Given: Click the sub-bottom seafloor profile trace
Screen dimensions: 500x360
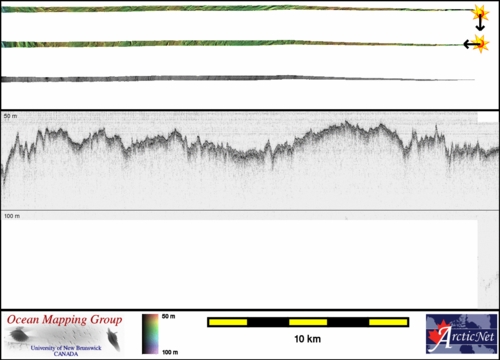Looking at the screenshot, I should 250,147.
